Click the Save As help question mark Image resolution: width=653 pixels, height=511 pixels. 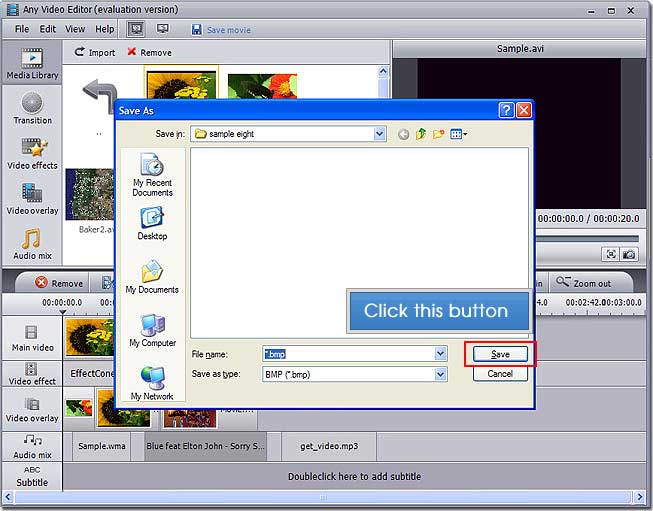tap(506, 110)
